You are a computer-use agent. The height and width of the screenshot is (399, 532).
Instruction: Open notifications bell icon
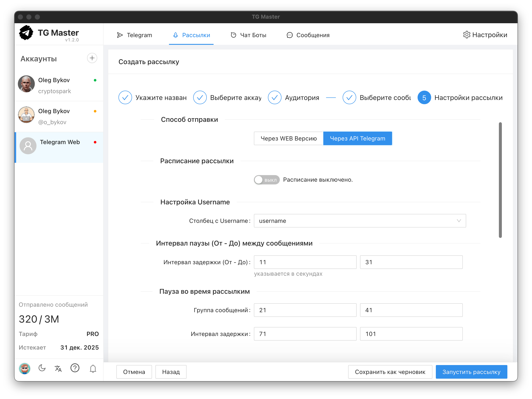click(93, 368)
